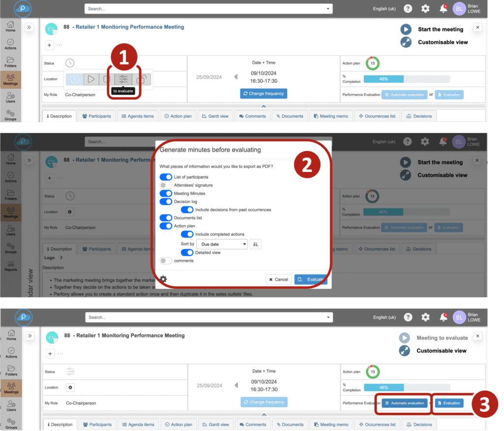Click the 'Meeting to evaluate' play icon
The width and height of the screenshot is (504, 431).
[x=405, y=338]
